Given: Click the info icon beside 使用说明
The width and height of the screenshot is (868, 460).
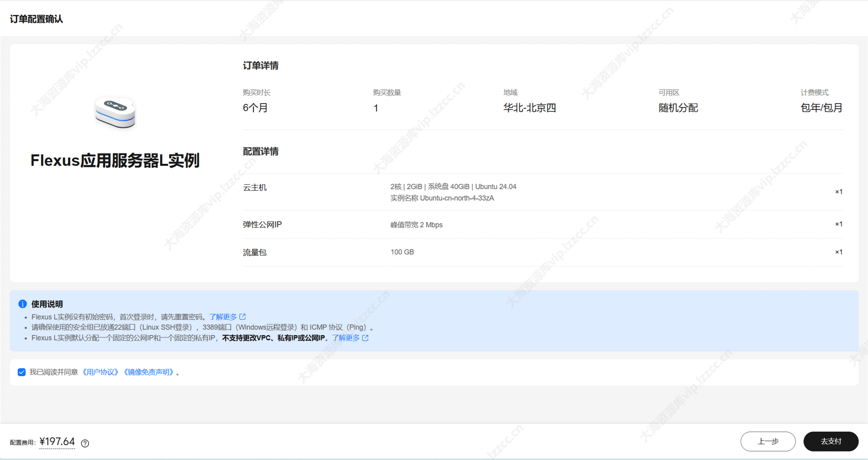Looking at the screenshot, I should (22, 304).
